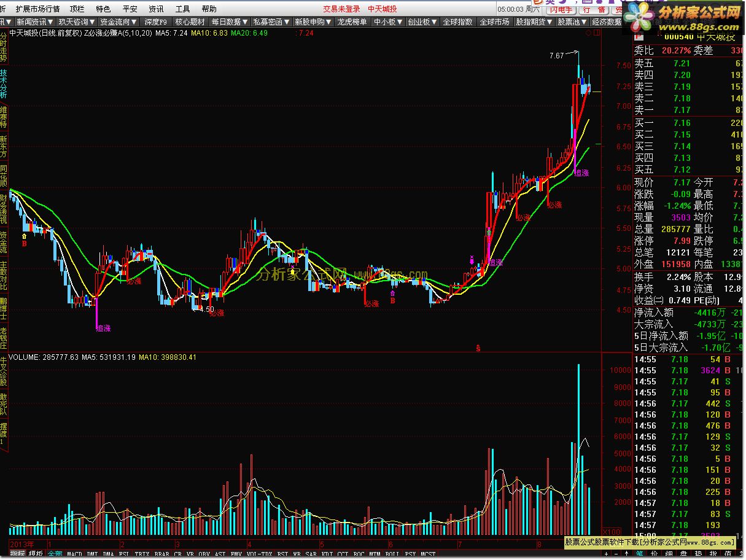Click the 全球指数 toolbar button
Image resolution: width=746 pixels, height=560 pixels.
(x=458, y=22)
